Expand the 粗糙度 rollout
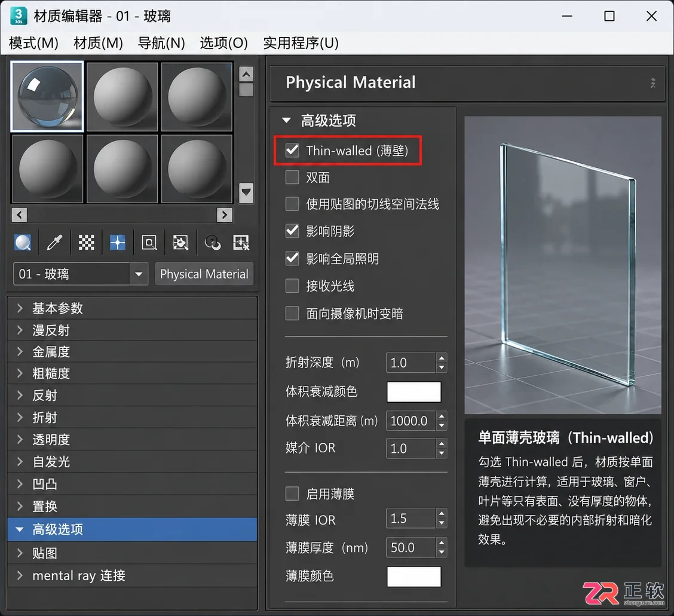This screenshot has width=674, height=616. [132, 373]
